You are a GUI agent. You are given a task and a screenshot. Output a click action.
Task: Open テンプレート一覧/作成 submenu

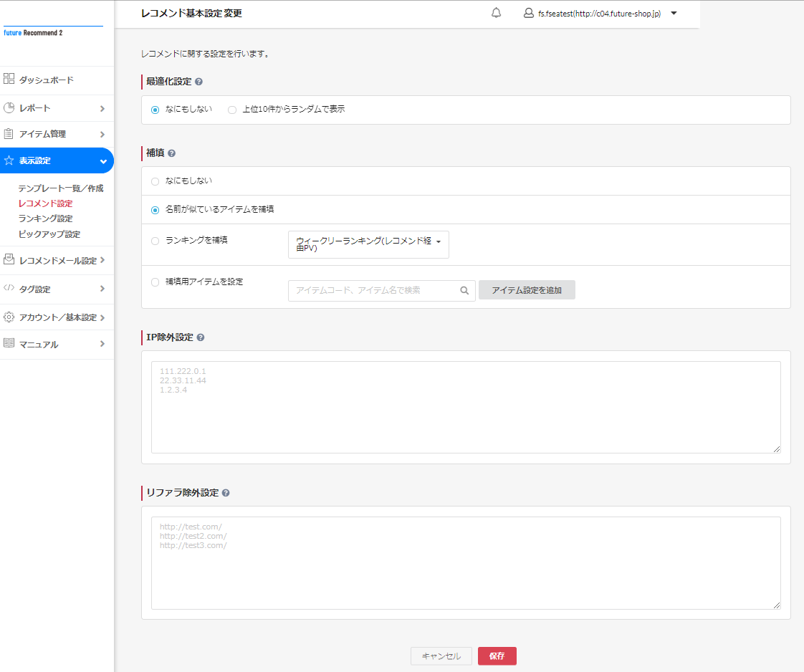pos(61,188)
